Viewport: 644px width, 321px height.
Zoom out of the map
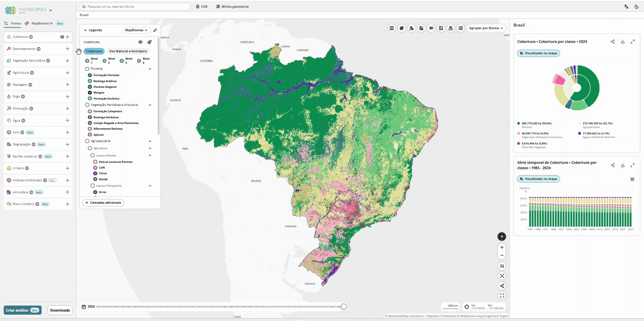click(x=502, y=255)
